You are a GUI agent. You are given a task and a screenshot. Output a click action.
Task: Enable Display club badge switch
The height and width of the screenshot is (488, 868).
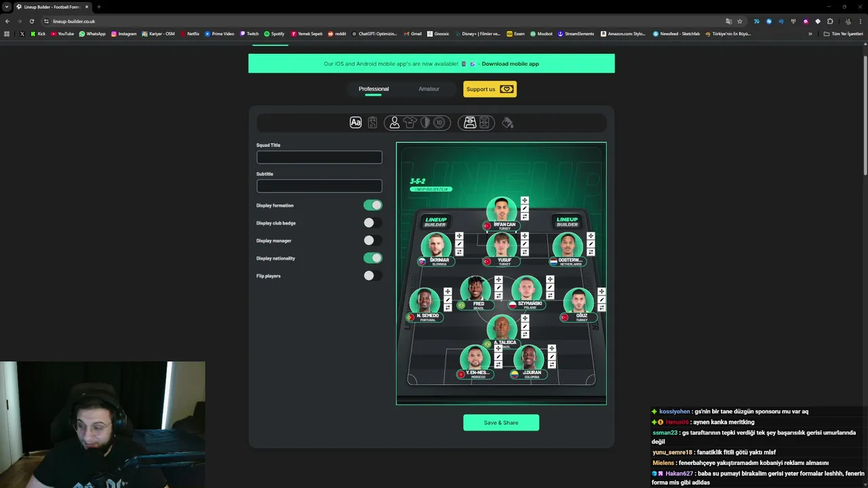(373, 223)
